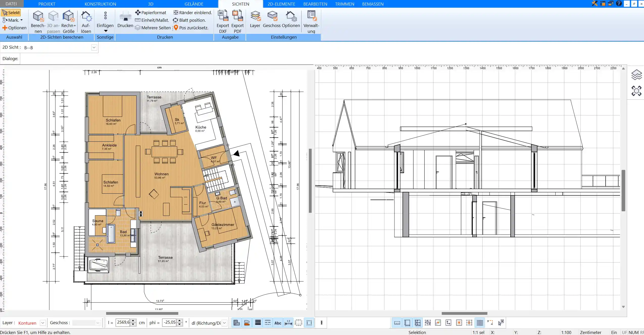Click the wrench and screwdriver tools icon
The image size is (644, 335).
point(595,4)
